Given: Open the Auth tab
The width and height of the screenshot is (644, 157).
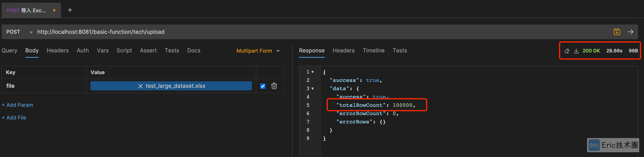Looking at the screenshot, I should (83, 50).
